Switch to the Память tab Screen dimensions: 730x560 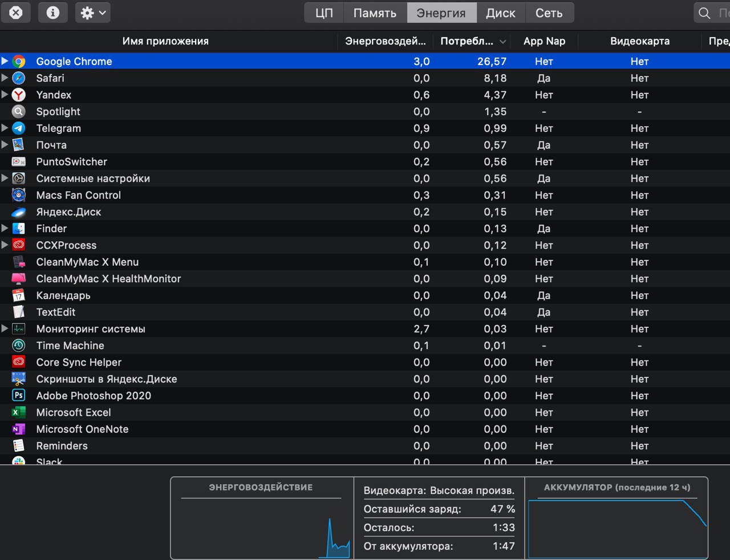click(375, 13)
